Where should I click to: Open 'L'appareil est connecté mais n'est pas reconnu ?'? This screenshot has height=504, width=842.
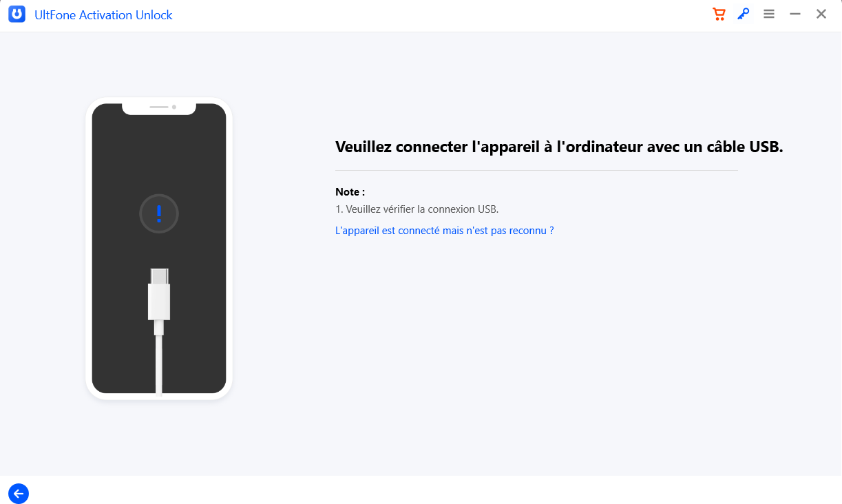pos(444,231)
